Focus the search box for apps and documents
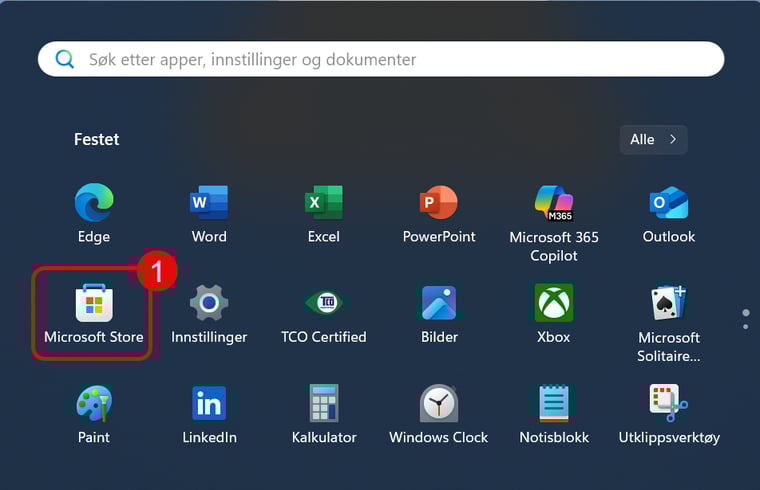Image resolution: width=760 pixels, height=490 pixels. tap(381, 59)
